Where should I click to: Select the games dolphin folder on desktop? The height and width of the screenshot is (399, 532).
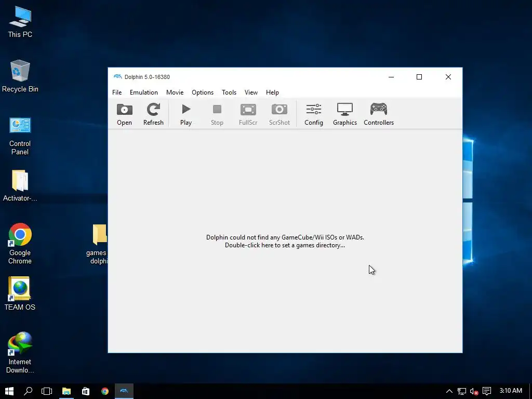tap(98, 244)
